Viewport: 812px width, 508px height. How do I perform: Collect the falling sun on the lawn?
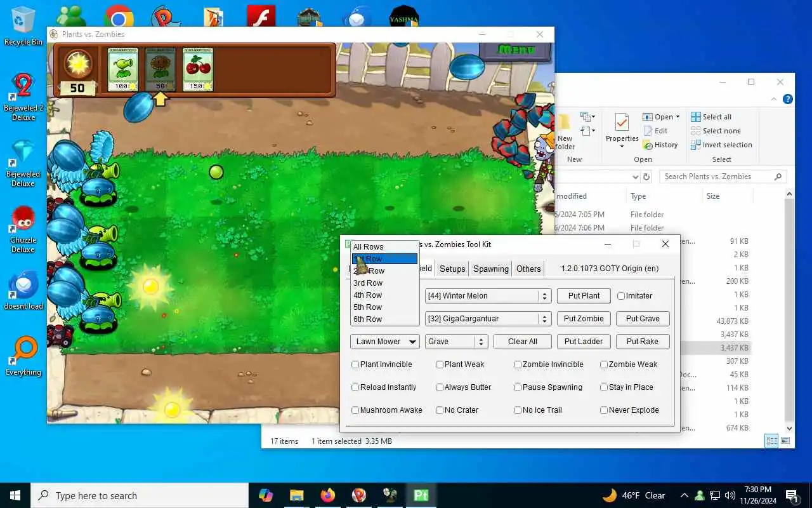coord(151,286)
